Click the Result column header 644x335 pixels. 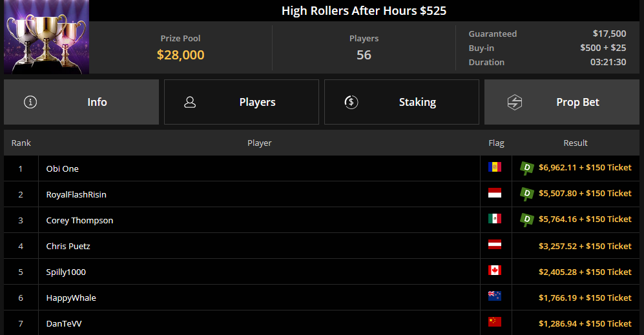[x=576, y=143]
